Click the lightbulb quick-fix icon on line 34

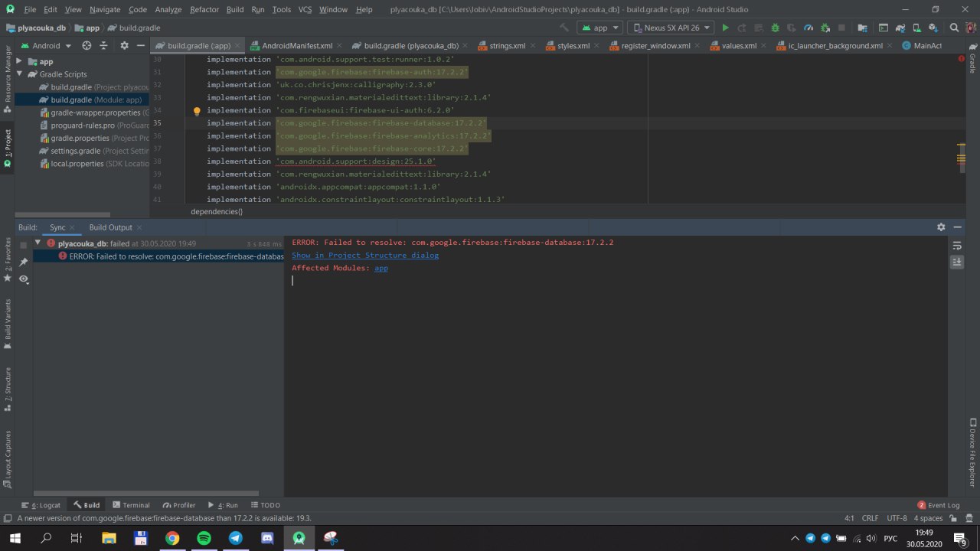(x=197, y=111)
